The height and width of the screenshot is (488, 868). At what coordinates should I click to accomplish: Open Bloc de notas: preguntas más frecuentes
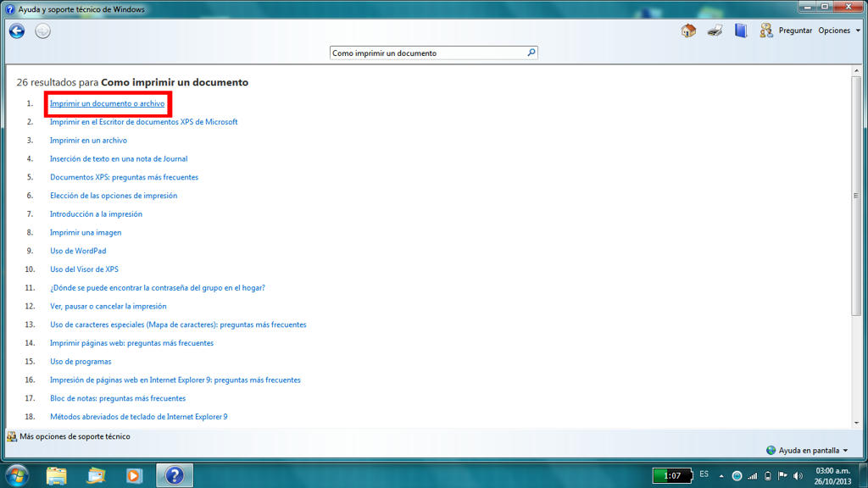point(117,398)
